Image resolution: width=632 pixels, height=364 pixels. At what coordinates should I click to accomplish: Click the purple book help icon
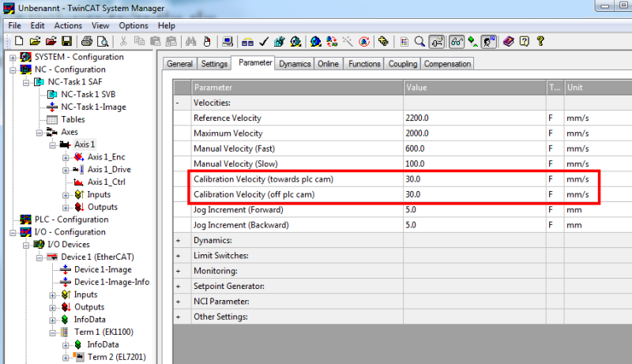click(x=509, y=41)
